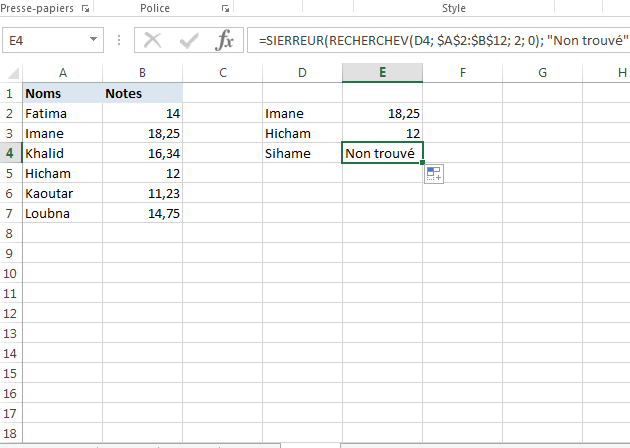
Task: Open the Presse-papiers dialog launcher
Action: [84, 8]
